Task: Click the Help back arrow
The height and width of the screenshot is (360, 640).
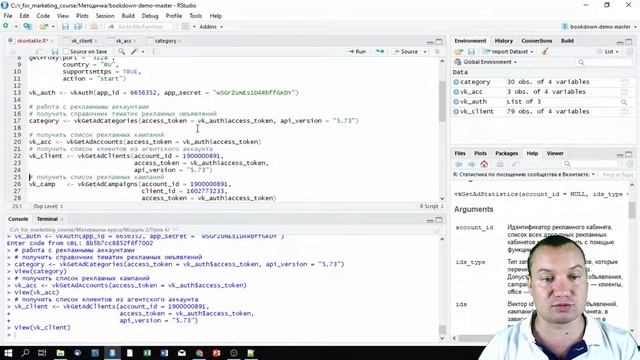Action: click(459, 164)
